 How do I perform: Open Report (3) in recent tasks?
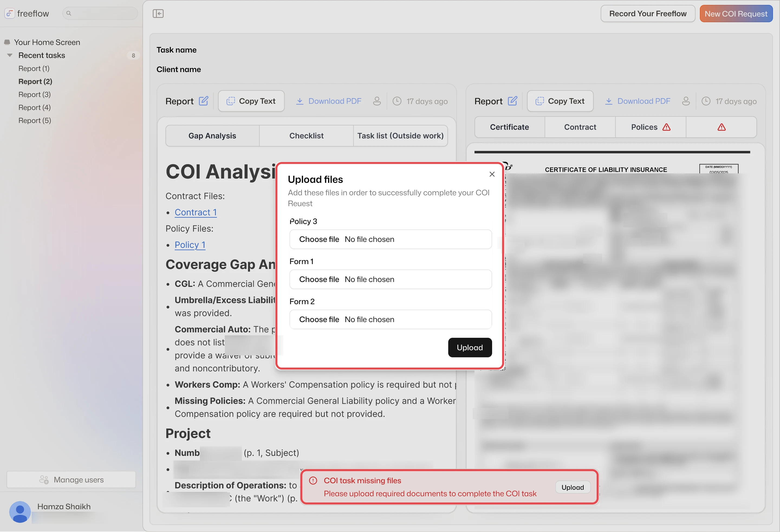pos(35,94)
